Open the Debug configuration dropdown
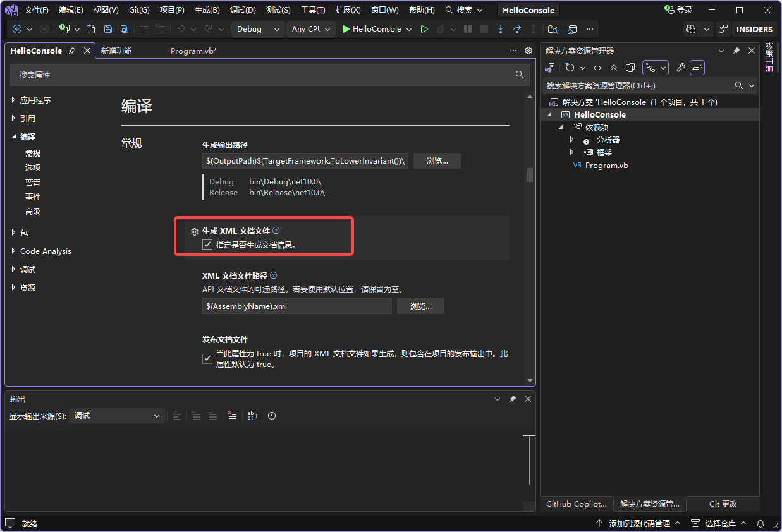Viewport: 782px width, 532px height. pos(258,29)
